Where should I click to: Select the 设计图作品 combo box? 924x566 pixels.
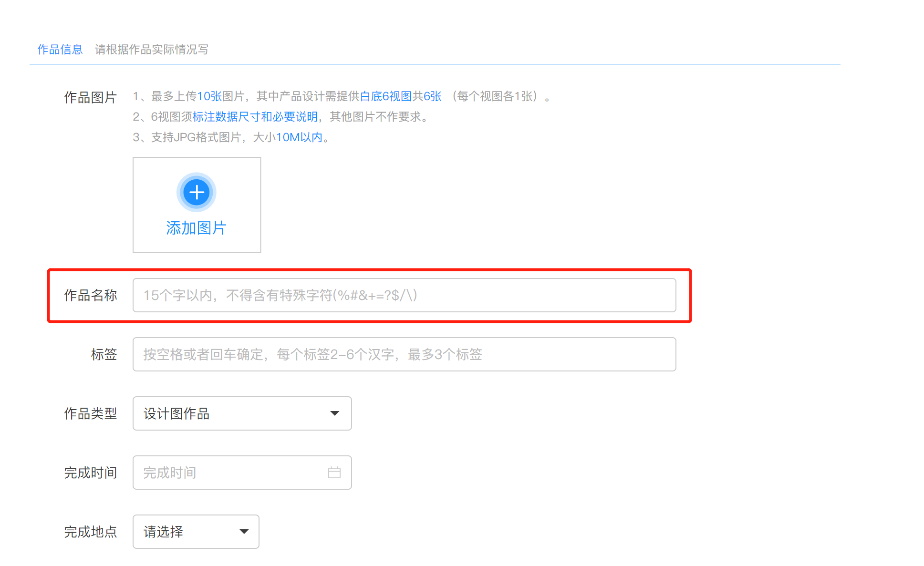[x=229, y=413]
